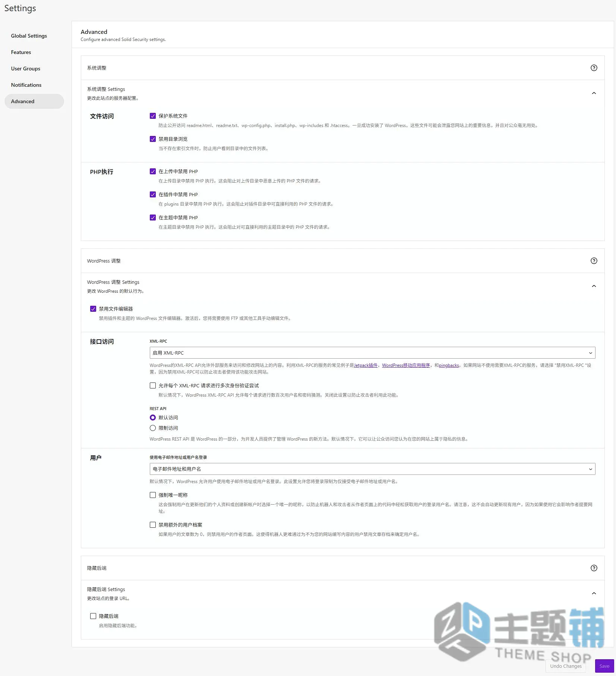Viewport: 616px width, 676px height.
Task: Open help for 隐藏后端 section
Action: tap(594, 568)
